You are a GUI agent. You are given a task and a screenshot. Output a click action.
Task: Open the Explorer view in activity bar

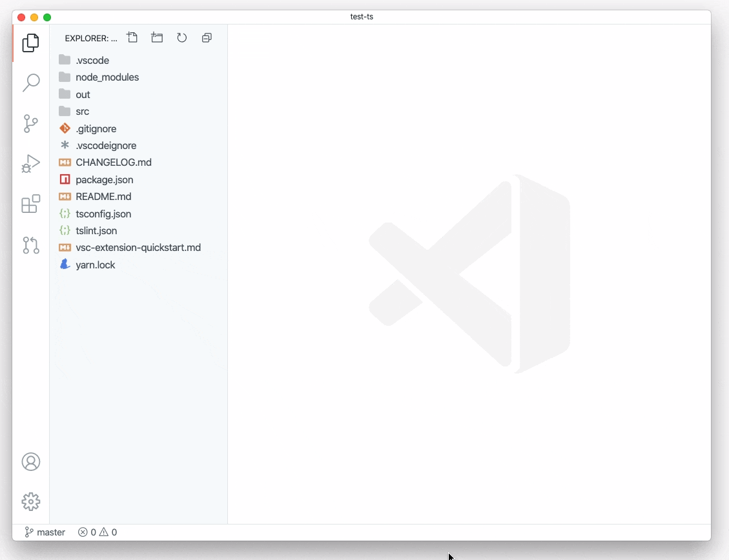pos(30,43)
